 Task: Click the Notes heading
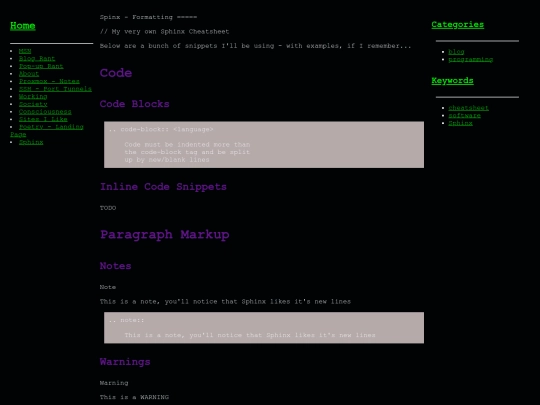coord(115,266)
